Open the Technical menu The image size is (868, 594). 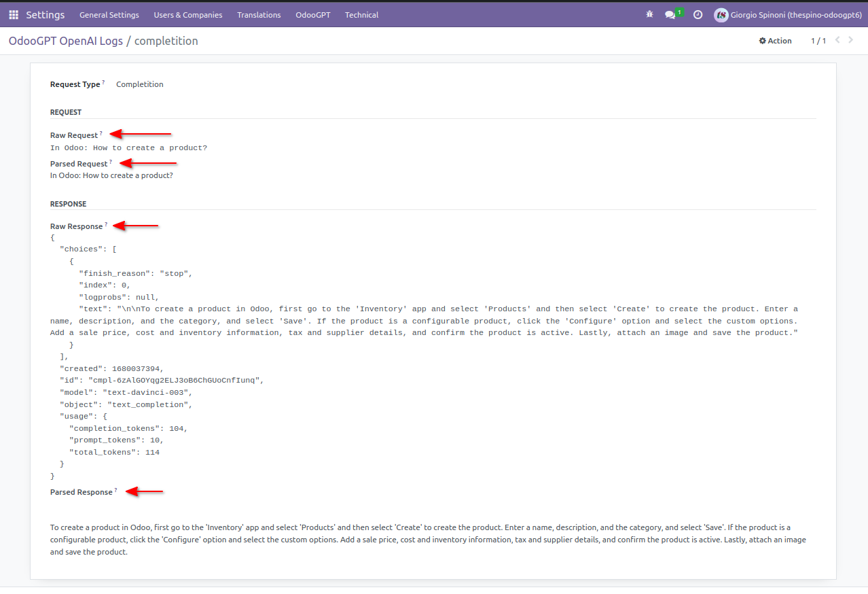point(362,14)
